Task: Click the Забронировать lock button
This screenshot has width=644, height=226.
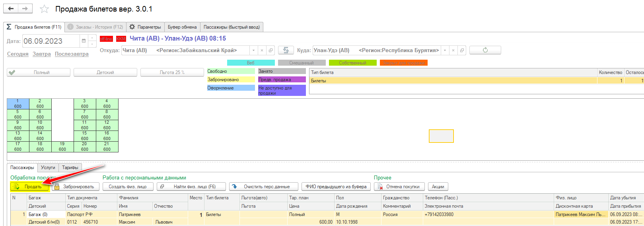Action: 75,187
